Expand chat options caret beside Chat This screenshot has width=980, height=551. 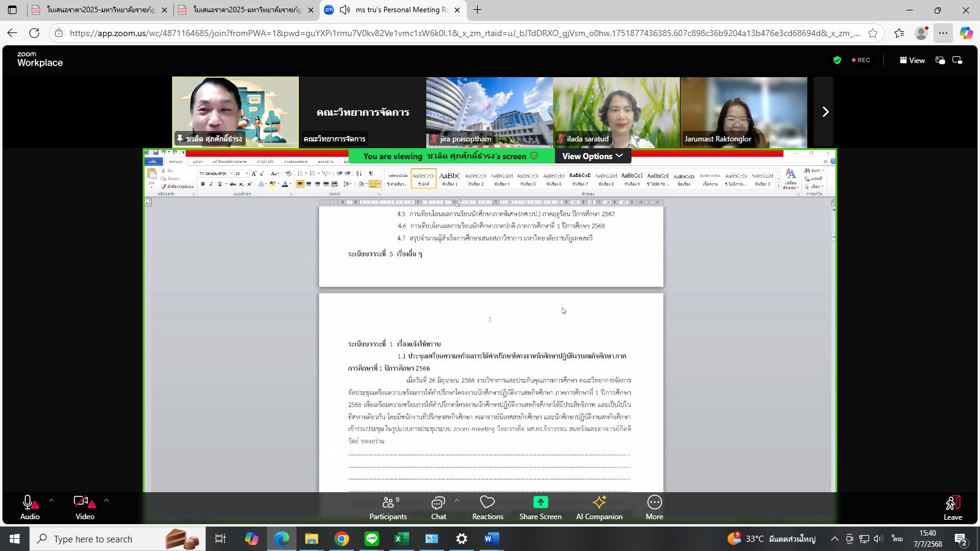tap(456, 500)
